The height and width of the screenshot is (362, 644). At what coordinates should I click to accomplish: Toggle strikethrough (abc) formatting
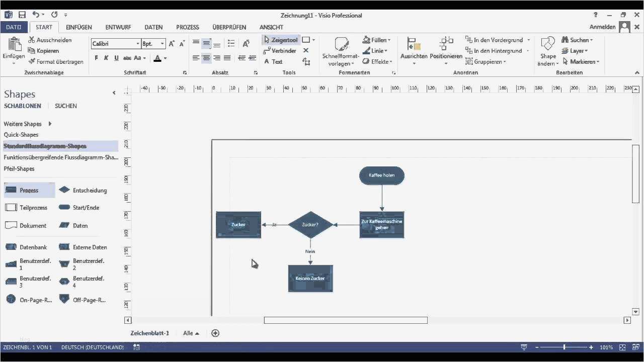coord(127,58)
